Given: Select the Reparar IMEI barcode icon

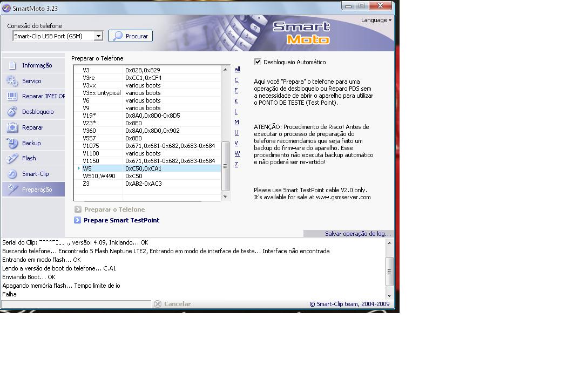Looking at the screenshot, I should pos(12,97).
